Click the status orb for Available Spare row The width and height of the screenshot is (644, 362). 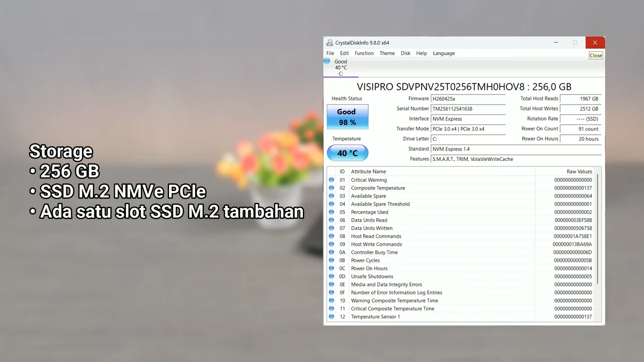coord(332,196)
